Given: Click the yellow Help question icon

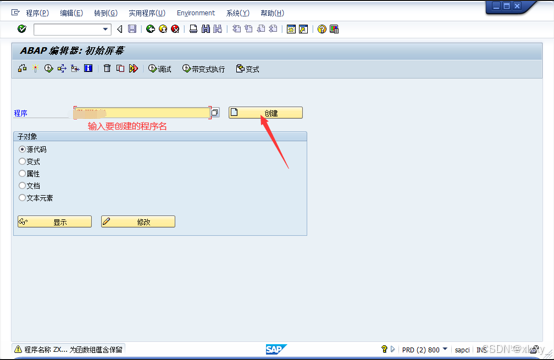Looking at the screenshot, I should click(322, 29).
